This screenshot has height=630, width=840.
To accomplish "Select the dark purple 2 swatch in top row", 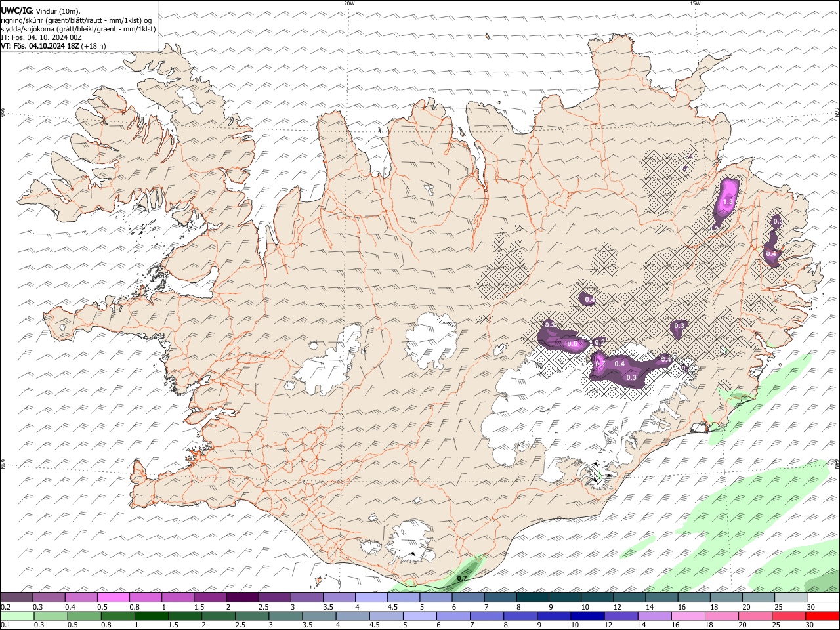I will (242, 598).
